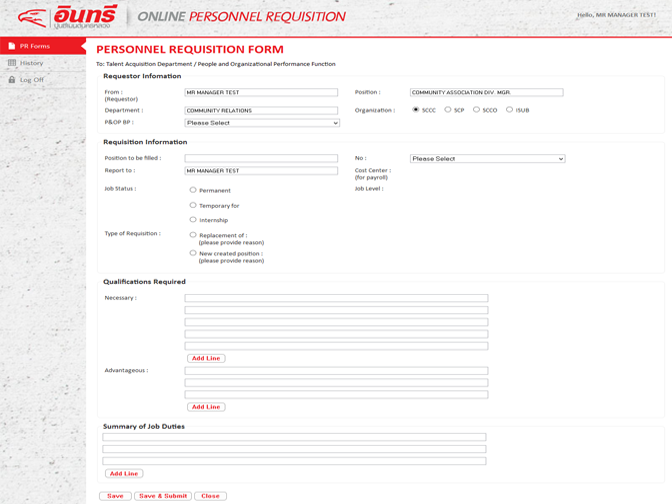Click third Summary of Job Duties line
Image resolution: width=672 pixels, height=504 pixels.
coord(294,461)
